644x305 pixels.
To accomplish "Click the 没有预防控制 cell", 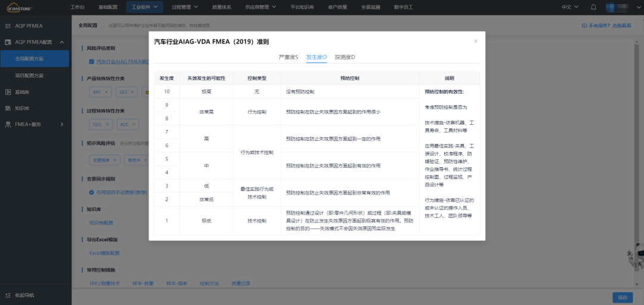I will [350, 92].
